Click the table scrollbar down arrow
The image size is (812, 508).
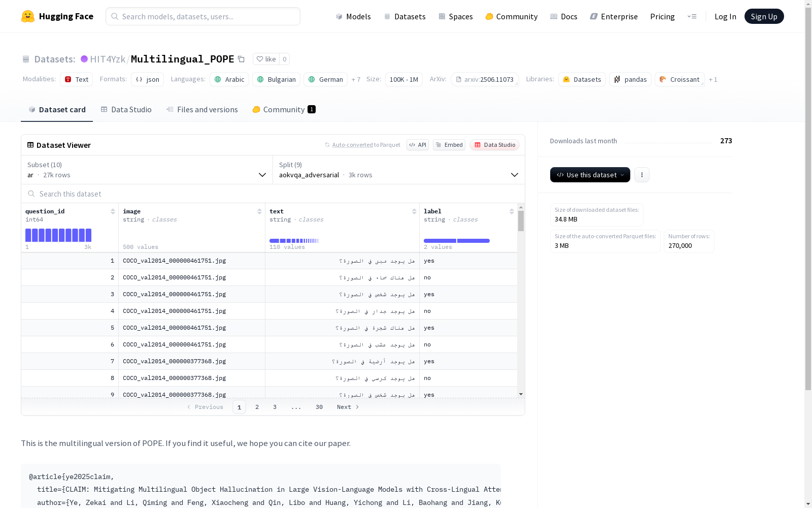coord(521,394)
